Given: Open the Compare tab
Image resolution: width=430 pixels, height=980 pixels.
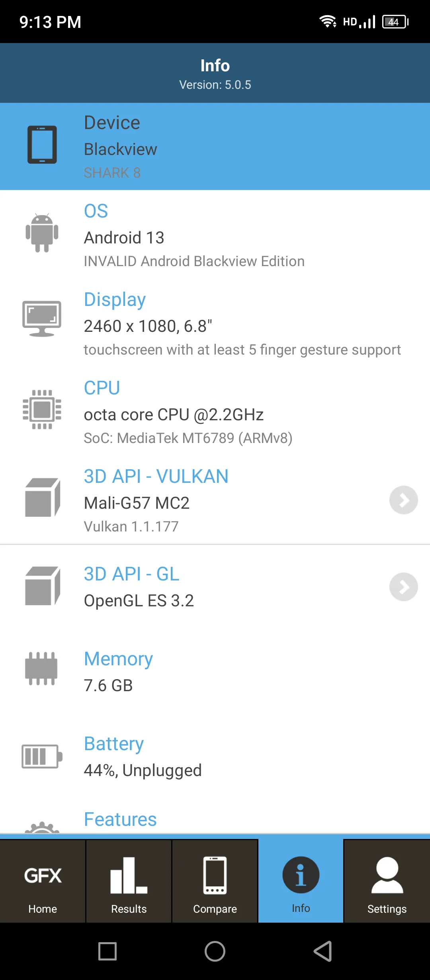Looking at the screenshot, I should [x=215, y=881].
